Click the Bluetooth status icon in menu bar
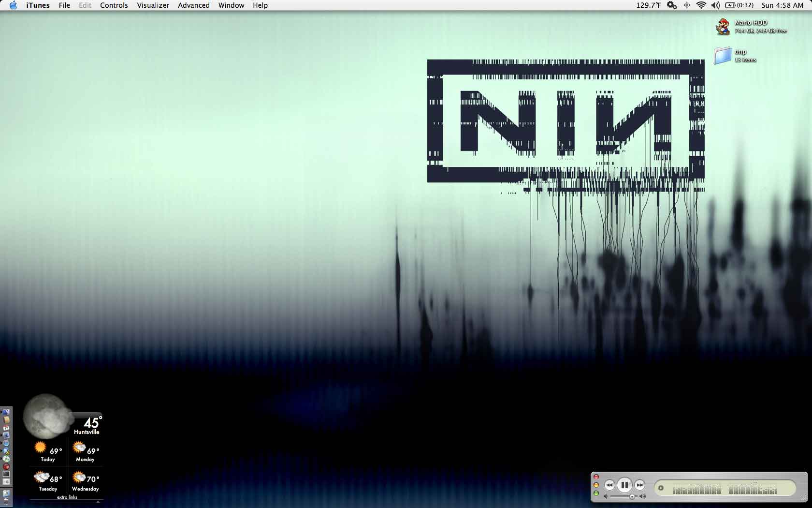 coord(687,5)
